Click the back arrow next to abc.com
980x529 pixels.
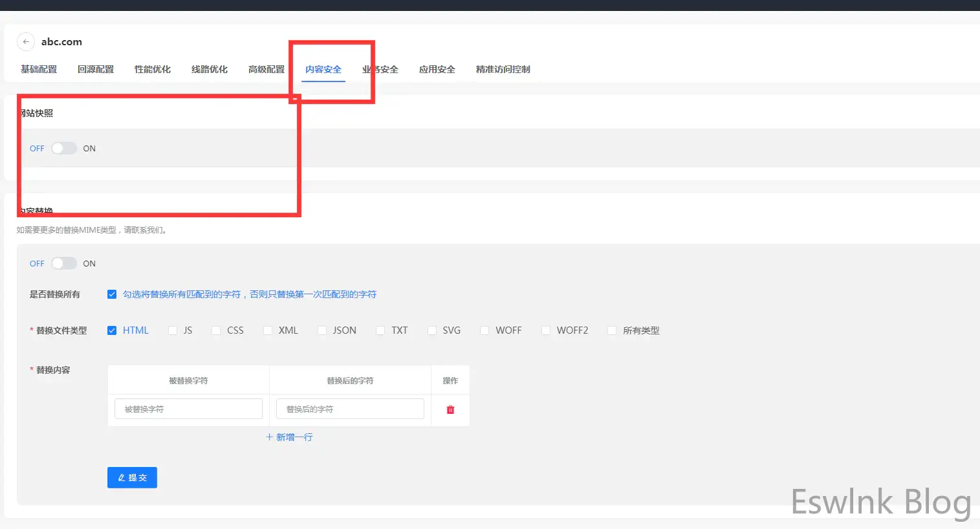[x=25, y=41]
